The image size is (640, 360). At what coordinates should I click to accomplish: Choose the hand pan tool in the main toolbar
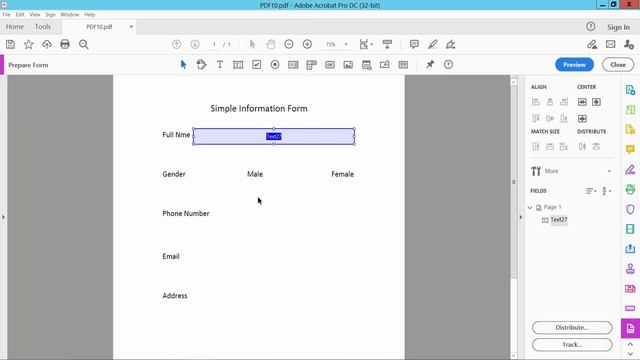(271, 44)
